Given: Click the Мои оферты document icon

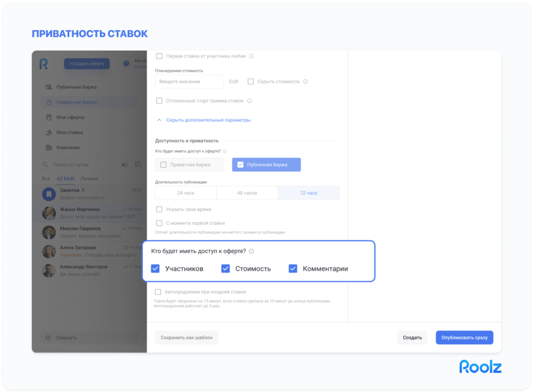Looking at the screenshot, I should coord(48,117).
